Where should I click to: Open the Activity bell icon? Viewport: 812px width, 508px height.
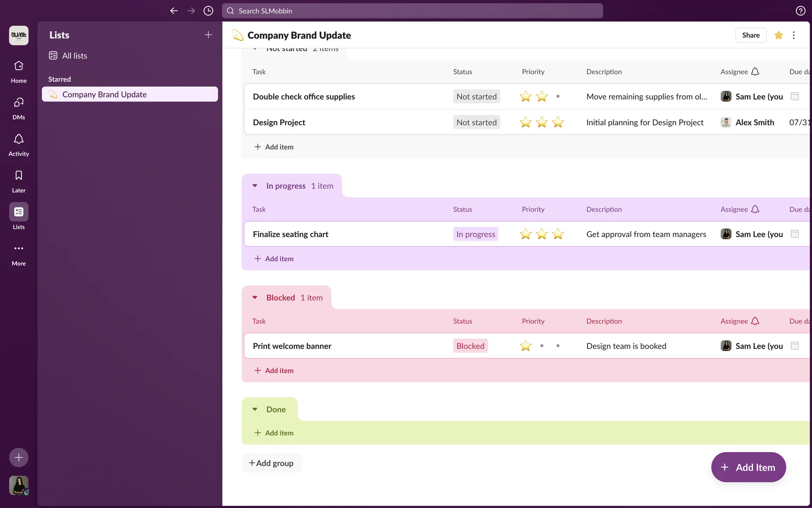[19, 139]
